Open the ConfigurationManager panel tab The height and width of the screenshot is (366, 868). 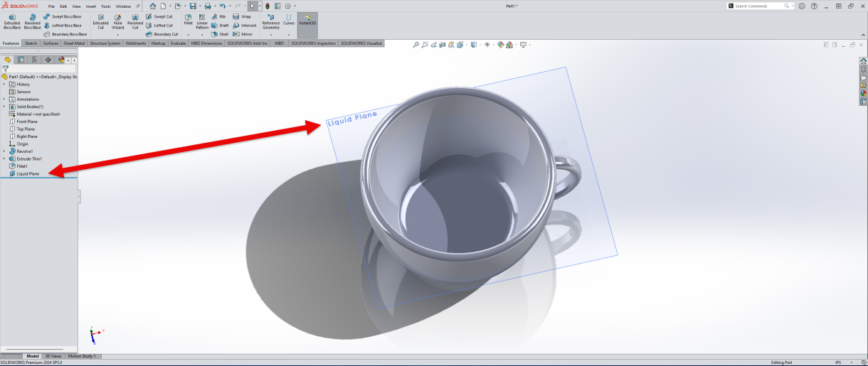(x=34, y=60)
